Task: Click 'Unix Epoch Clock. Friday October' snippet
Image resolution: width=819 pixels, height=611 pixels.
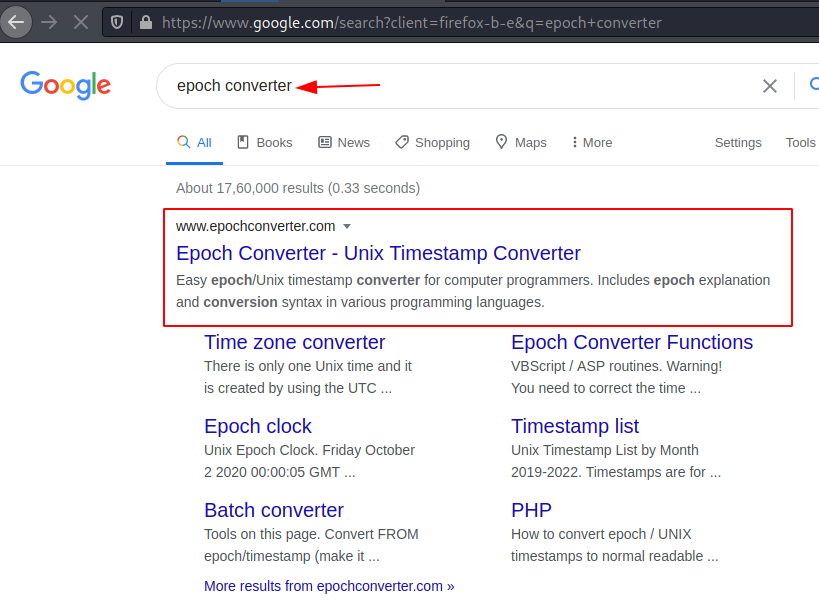Action: pos(309,461)
